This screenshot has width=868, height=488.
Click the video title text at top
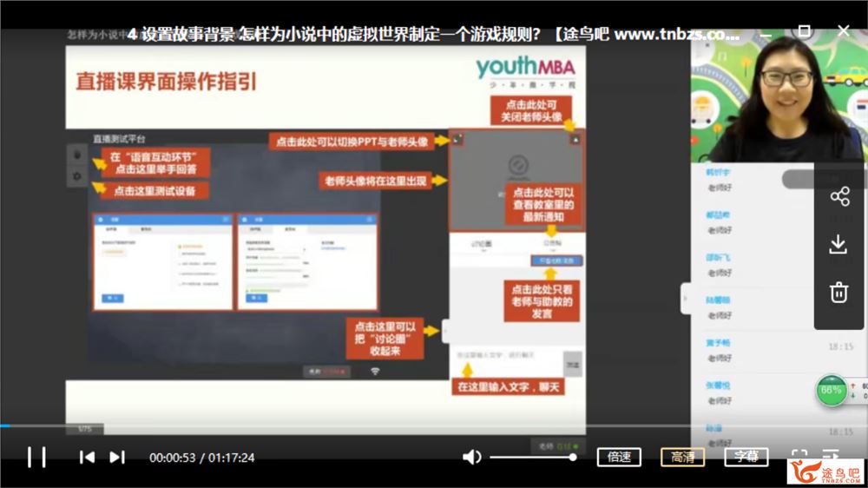[x=434, y=35]
